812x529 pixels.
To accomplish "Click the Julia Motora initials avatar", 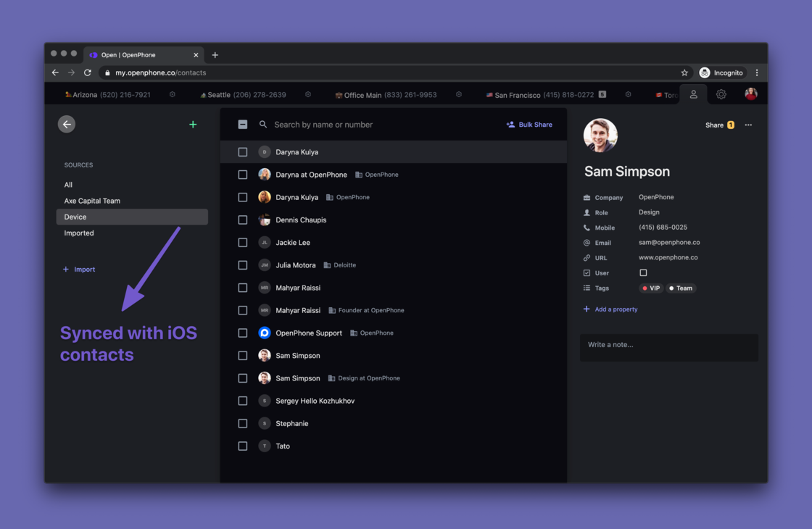I will point(265,265).
